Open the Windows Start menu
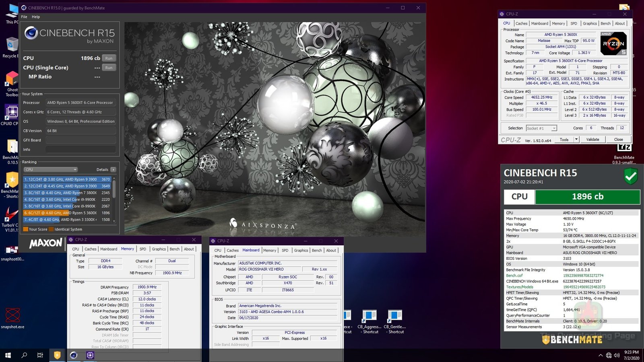Viewport: 644px width, 362px height. pyautogui.click(x=8, y=355)
